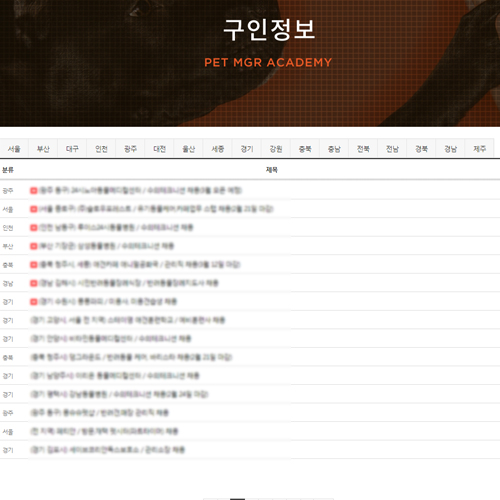The height and width of the screenshot is (500, 500).
Task: Click the red new badge on 서울 종로구 post
Action: click(x=34, y=209)
